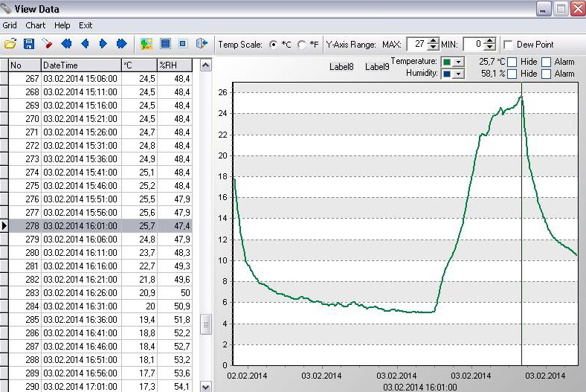Open the Grid menu
Image resolution: width=586 pixels, height=392 pixels.
pos(10,25)
